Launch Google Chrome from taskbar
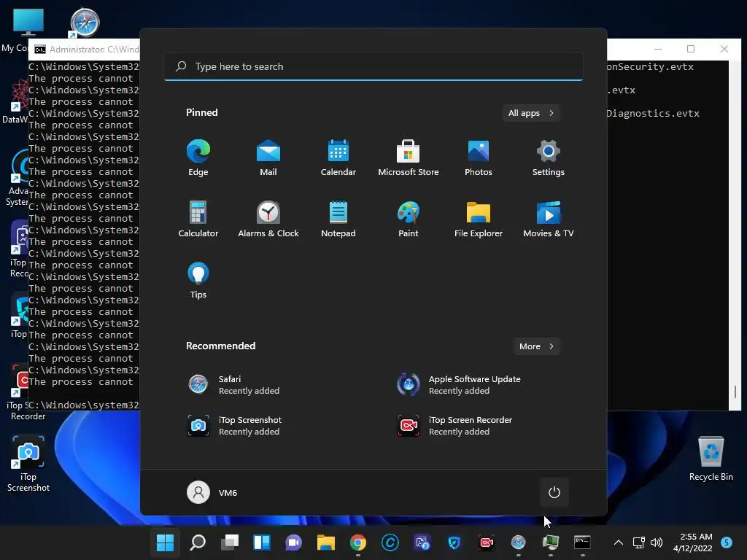Viewport: 747px width, 560px height. tap(357, 542)
